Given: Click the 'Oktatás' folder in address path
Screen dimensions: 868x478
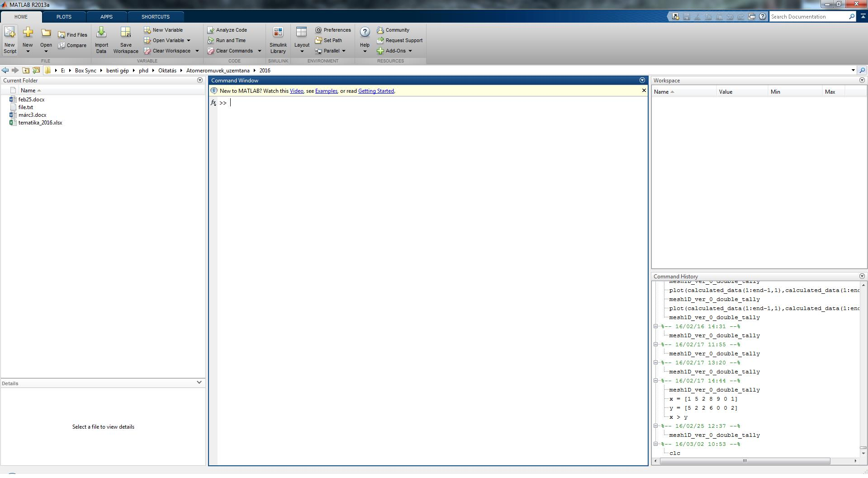Looking at the screenshot, I should tap(167, 71).
